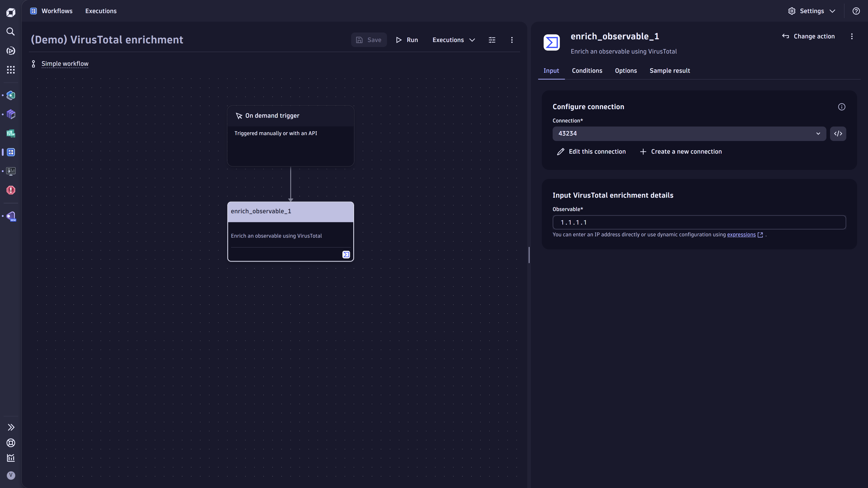Click the VirusTotal icon on task node
868x488 pixels.
coord(346,255)
